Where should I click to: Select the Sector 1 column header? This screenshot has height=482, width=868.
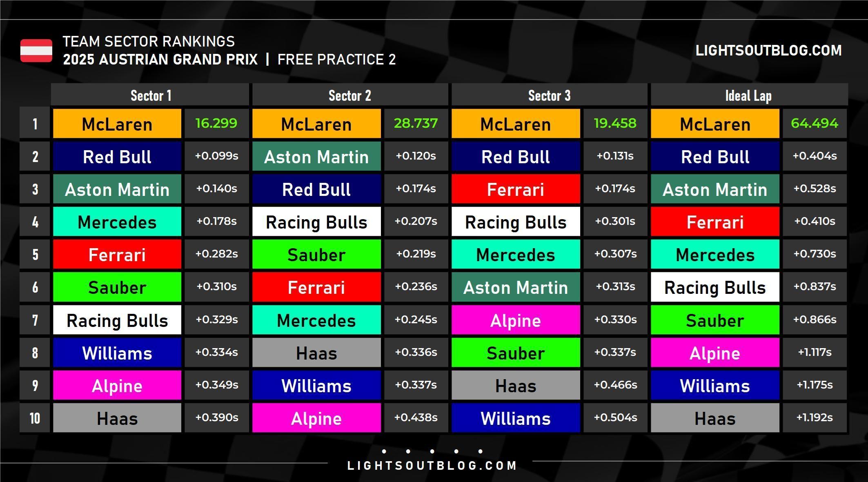(150, 96)
